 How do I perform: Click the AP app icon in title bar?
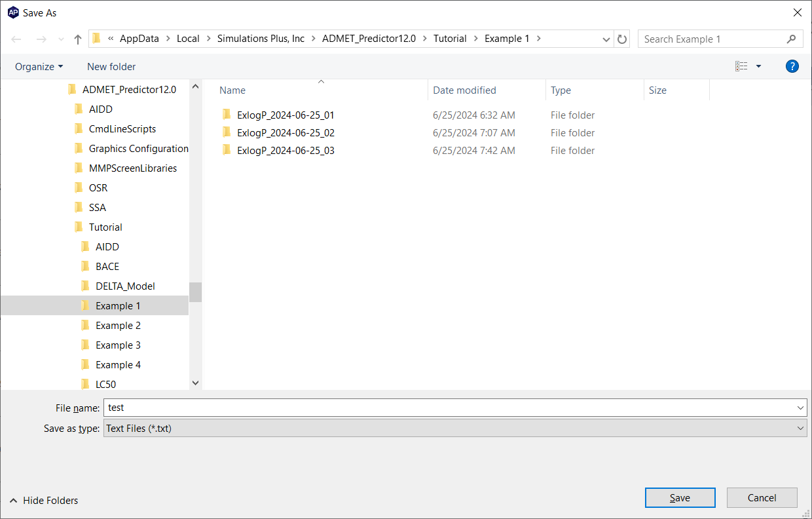click(12, 12)
